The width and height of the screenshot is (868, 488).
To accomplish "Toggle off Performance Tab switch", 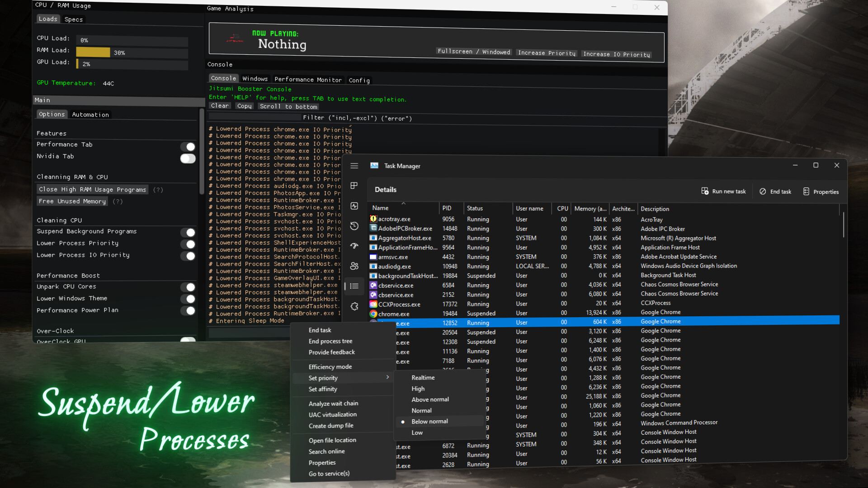I will [x=189, y=147].
